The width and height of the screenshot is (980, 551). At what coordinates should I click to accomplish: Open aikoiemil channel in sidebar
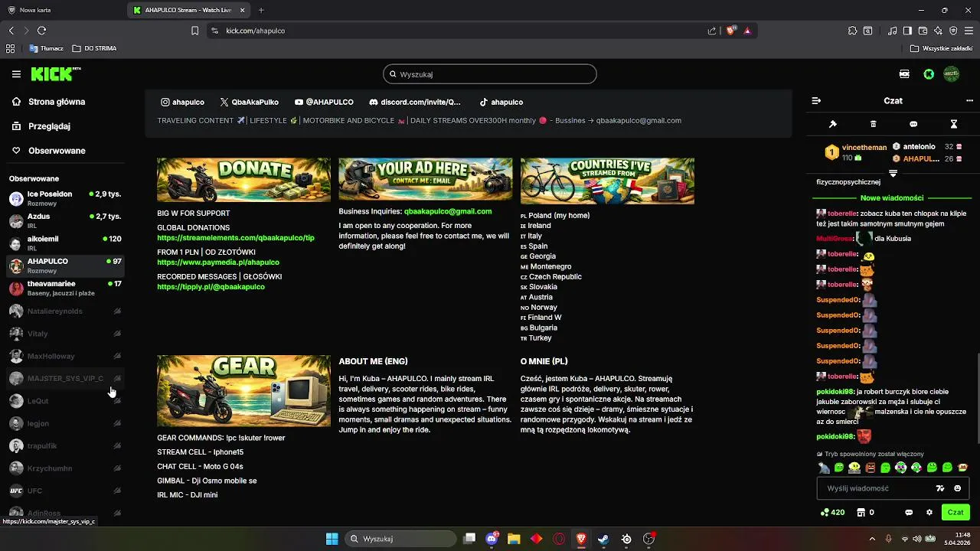(65, 243)
